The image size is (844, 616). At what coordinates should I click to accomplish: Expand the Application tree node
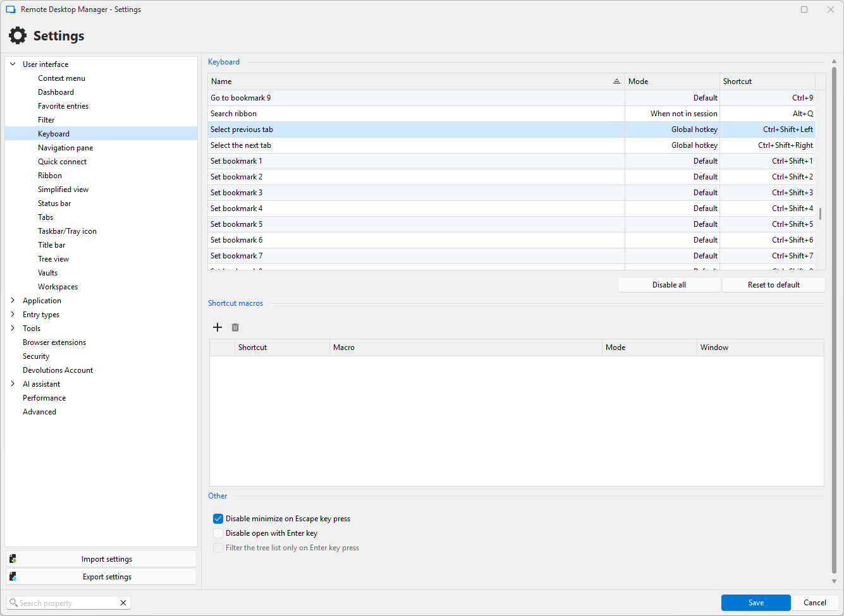pyautogui.click(x=13, y=301)
